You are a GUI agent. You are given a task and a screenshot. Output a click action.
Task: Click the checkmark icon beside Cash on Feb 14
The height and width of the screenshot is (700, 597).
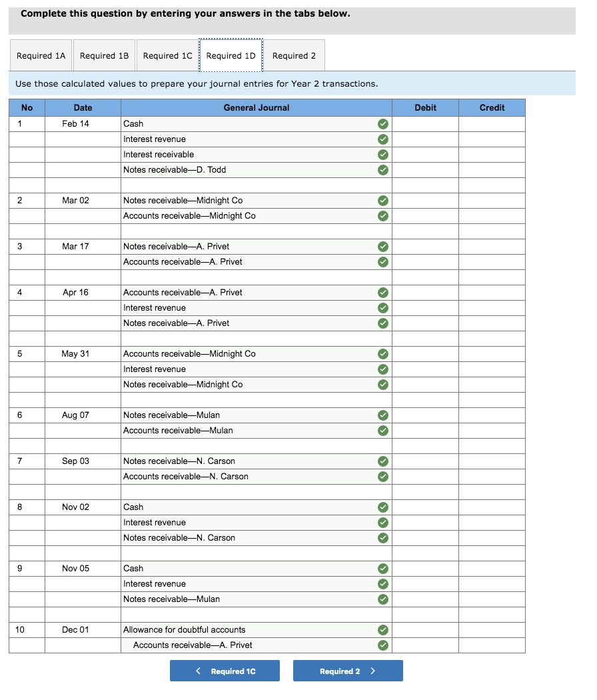(x=383, y=123)
